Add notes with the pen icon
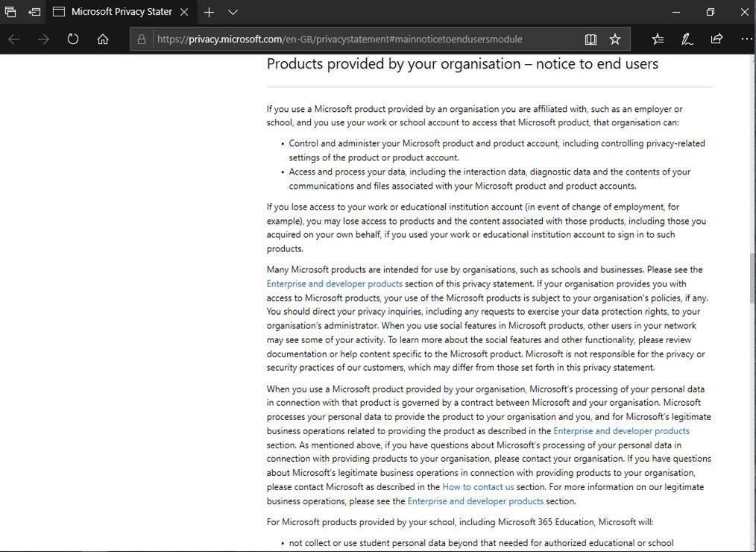The width and height of the screenshot is (756, 552). (x=687, y=39)
